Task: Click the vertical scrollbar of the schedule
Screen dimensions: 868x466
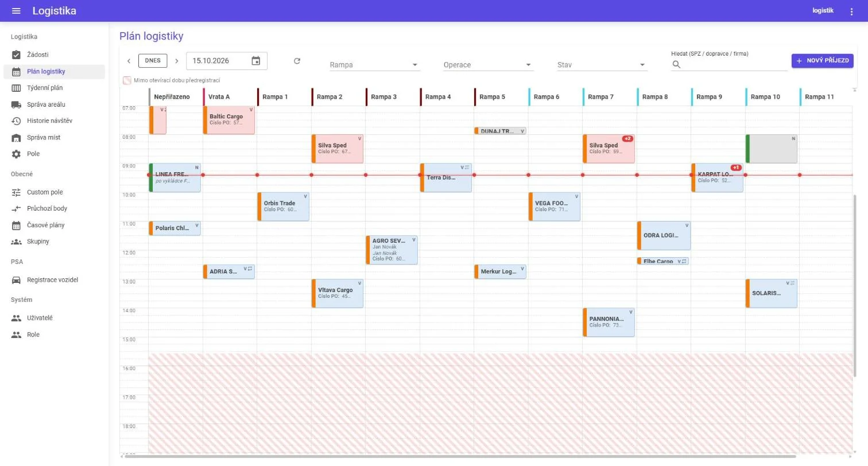Action: (855, 285)
